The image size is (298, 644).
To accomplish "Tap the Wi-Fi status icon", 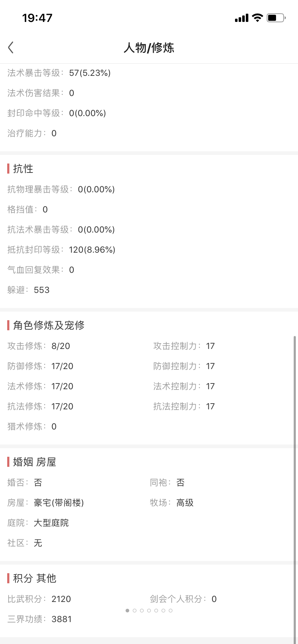I will click(258, 18).
